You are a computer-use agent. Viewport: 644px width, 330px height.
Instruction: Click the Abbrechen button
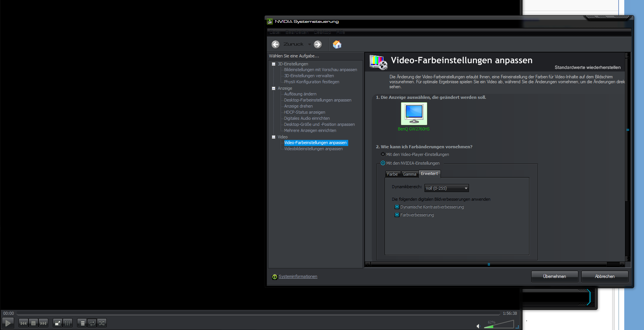(x=605, y=276)
